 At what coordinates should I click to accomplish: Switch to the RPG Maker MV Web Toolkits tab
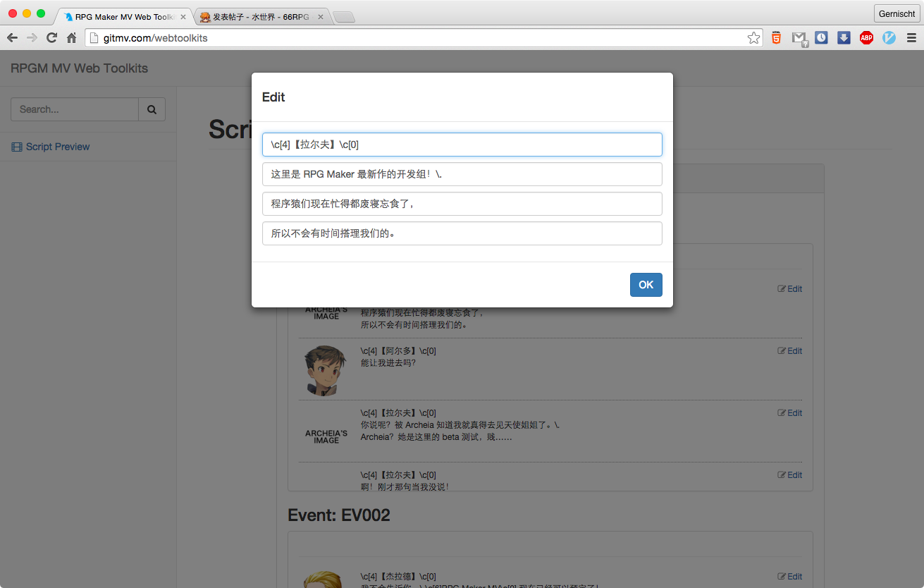(x=123, y=17)
